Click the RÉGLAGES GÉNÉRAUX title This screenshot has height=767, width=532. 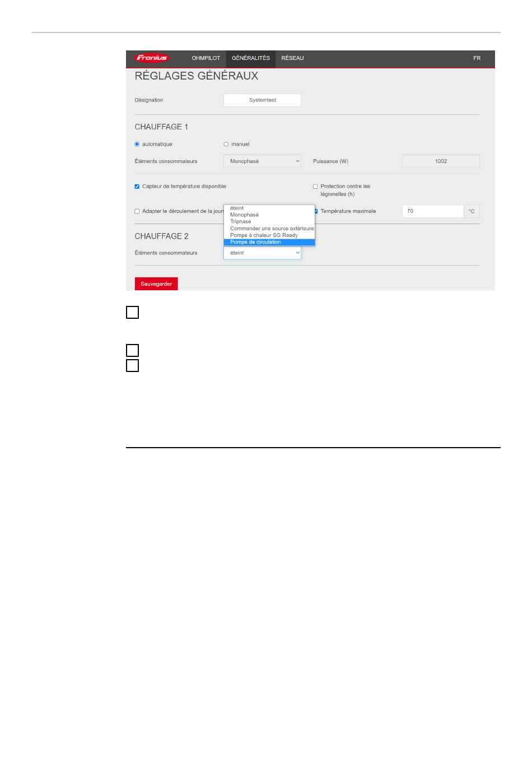[197, 76]
